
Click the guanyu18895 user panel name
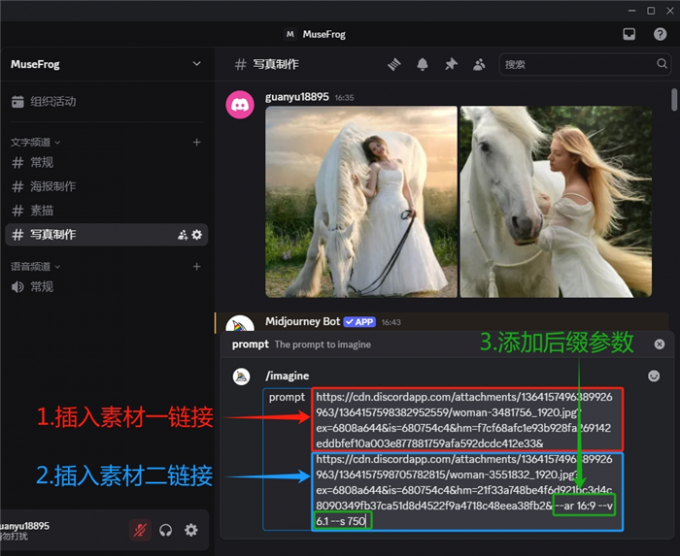click(x=25, y=526)
